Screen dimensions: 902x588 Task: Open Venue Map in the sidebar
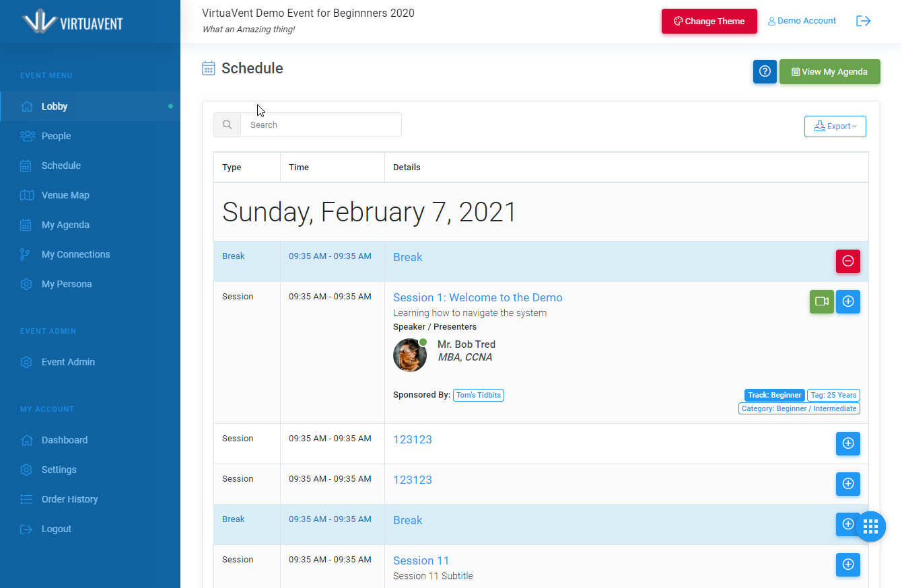point(65,195)
